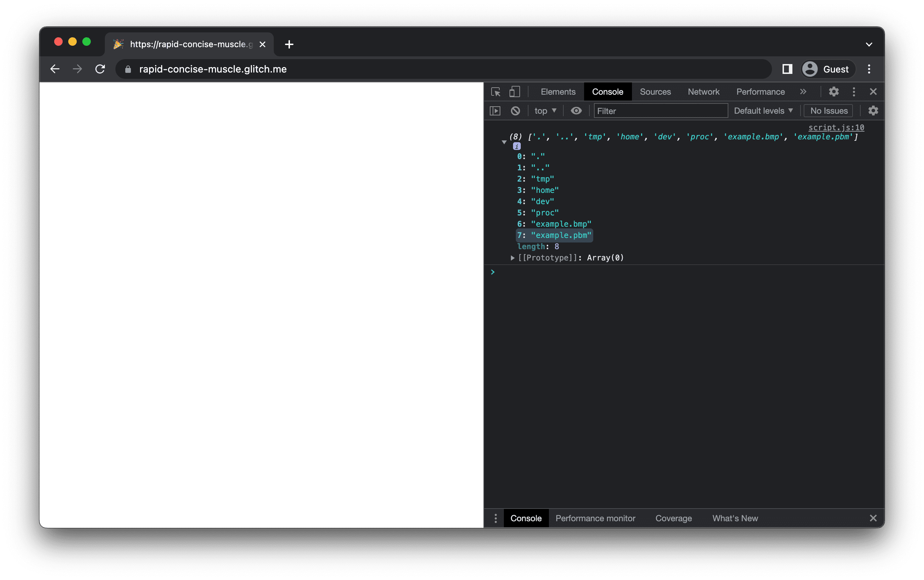
Task: Click the Elements panel tab
Action: coord(558,92)
